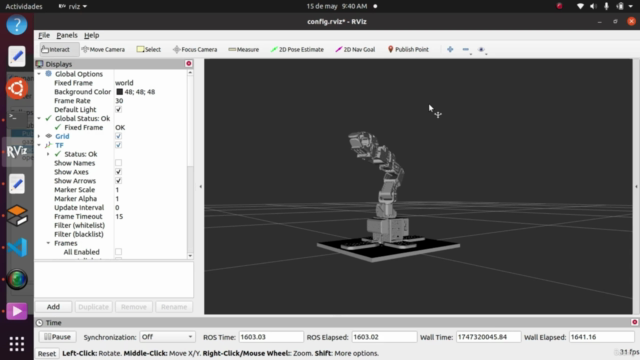640x360 pixels.
Task: Collapse Global Status tree node
Action: (39, 118)
